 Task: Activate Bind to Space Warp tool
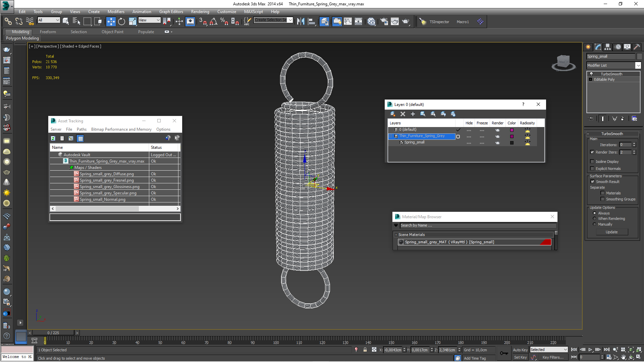(x=30, y=21)
